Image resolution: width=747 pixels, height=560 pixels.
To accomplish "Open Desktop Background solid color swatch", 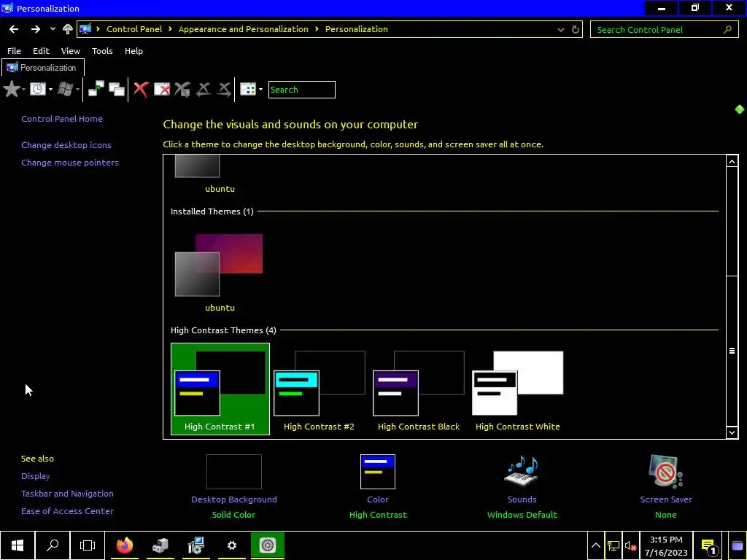I will pyautogui.click(x=234, y=472).
